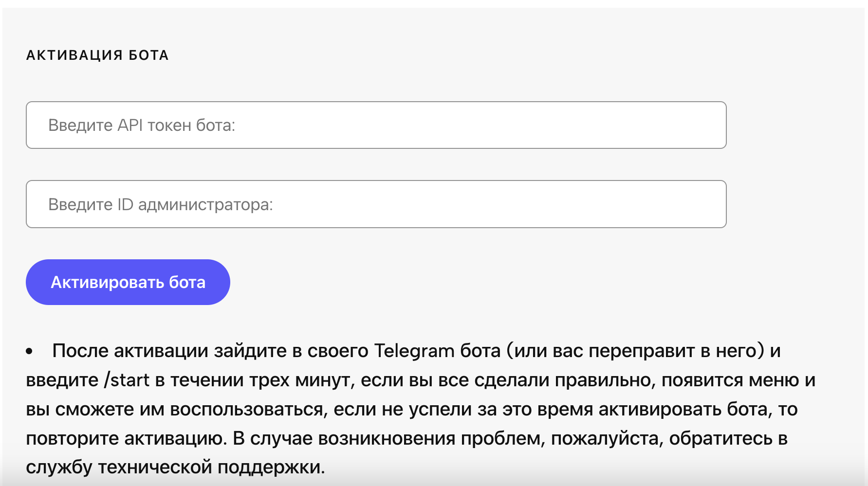Click the phrase 'появится меню' in the instructions

click(730, 380)
